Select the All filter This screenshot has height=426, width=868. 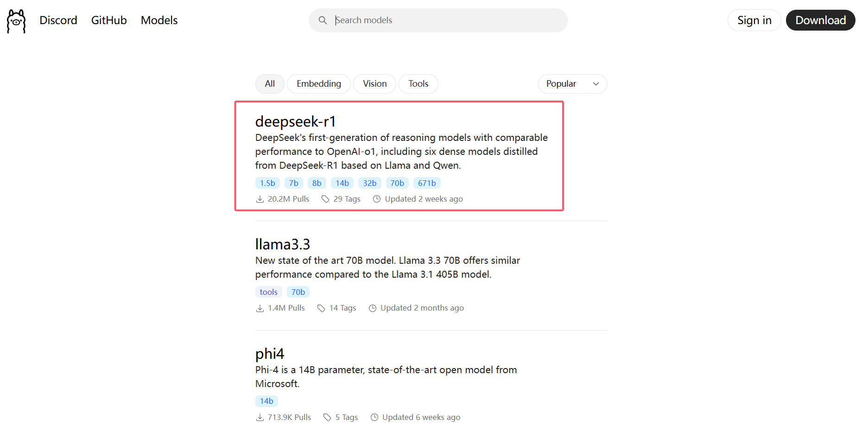270,84
